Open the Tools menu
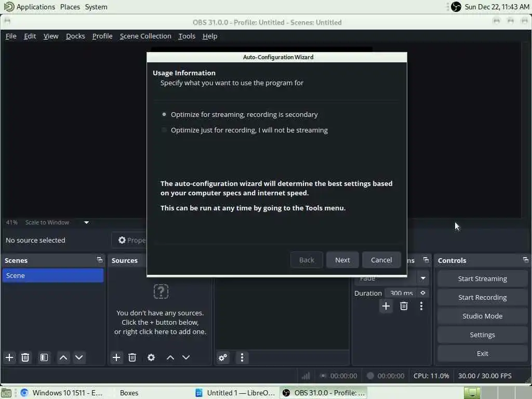Screen dimensions: 532x399 point(187,36)
